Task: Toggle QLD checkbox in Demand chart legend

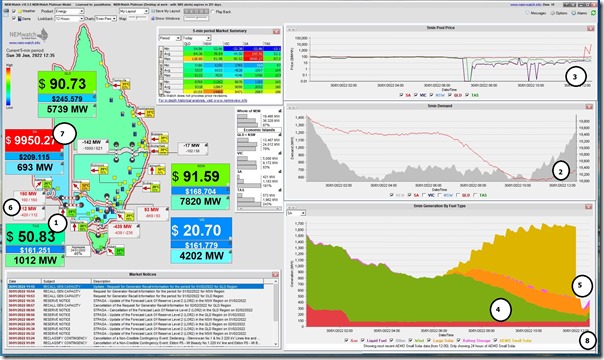Action: (458, 195)
